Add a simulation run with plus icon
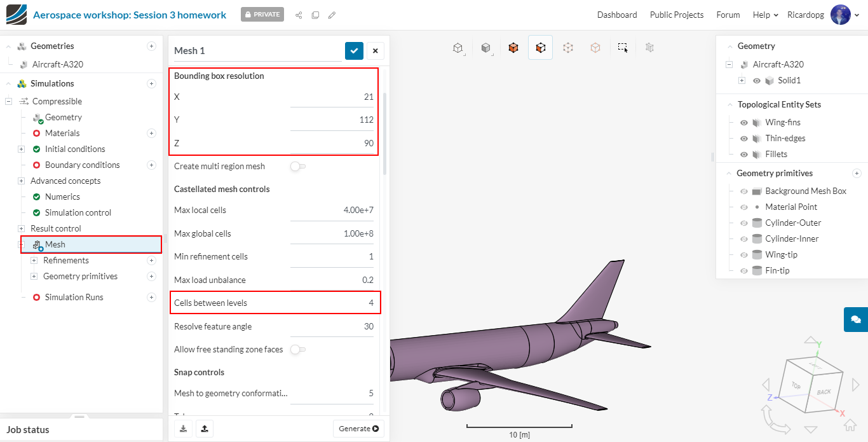 [151, 297]
